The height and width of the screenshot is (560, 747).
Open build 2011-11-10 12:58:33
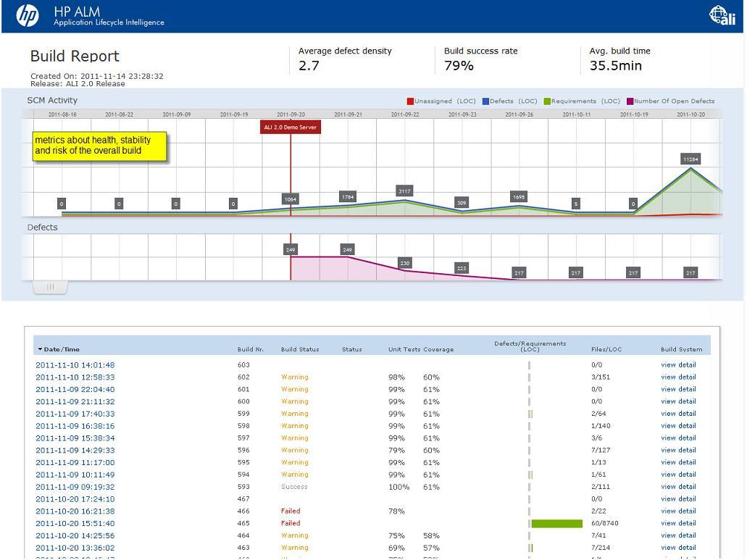point(75,377)
